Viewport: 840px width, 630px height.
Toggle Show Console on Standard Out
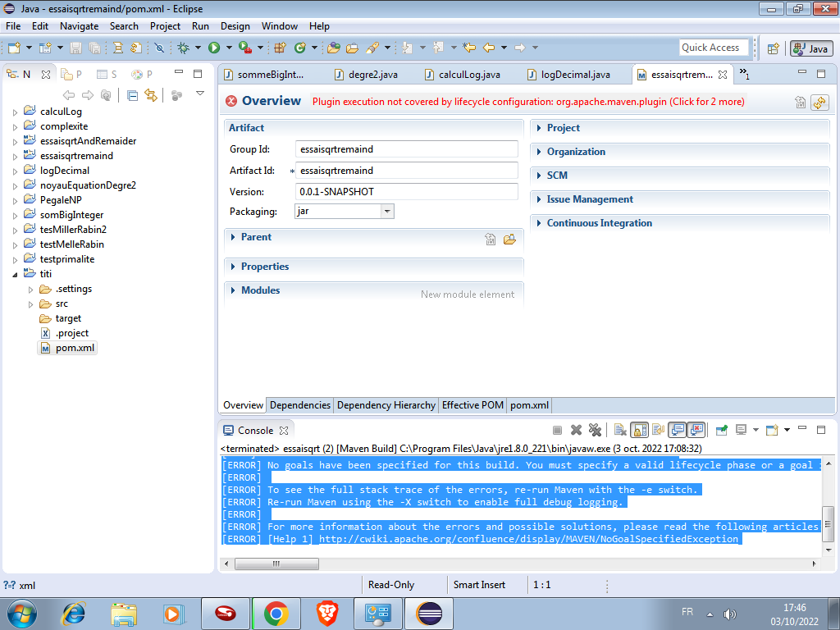[x=677, y=430]
